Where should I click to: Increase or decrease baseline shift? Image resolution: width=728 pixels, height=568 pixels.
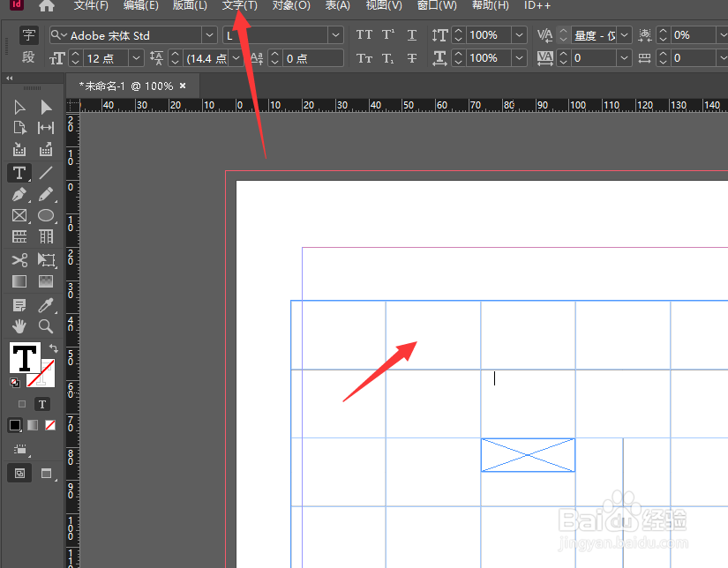pyautogui.click(x=274, y=58)
